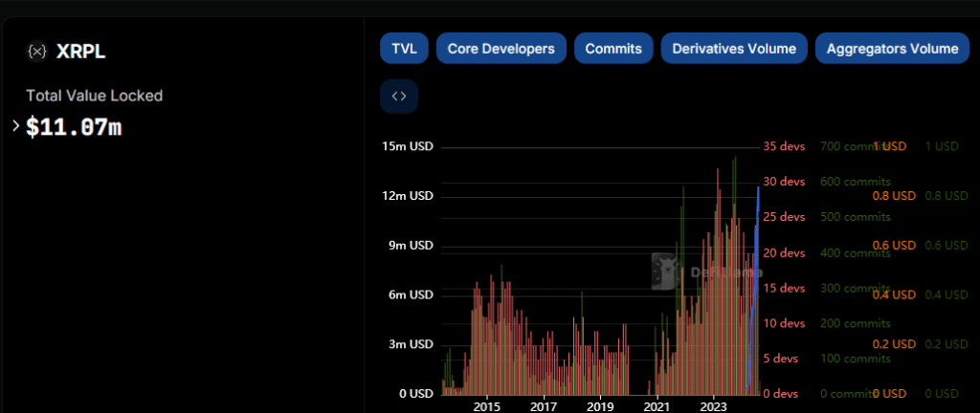Click the 35 devs axis label
Image resolution: width=980 pixels, height=413 pixels.
point(784,146)
